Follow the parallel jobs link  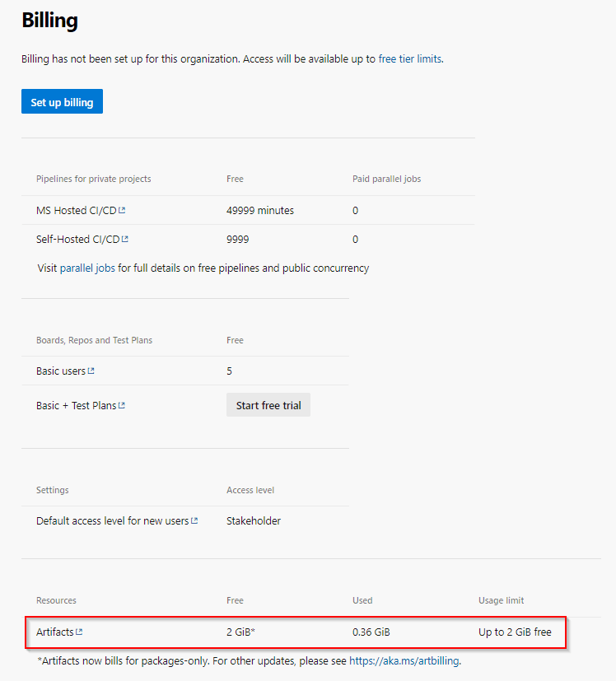pyautogui.click(x=87, y=268)
